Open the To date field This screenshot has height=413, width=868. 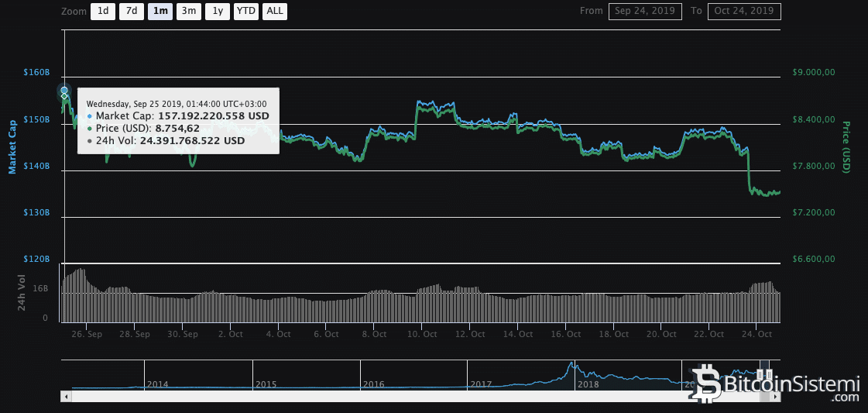click(745, 11)
